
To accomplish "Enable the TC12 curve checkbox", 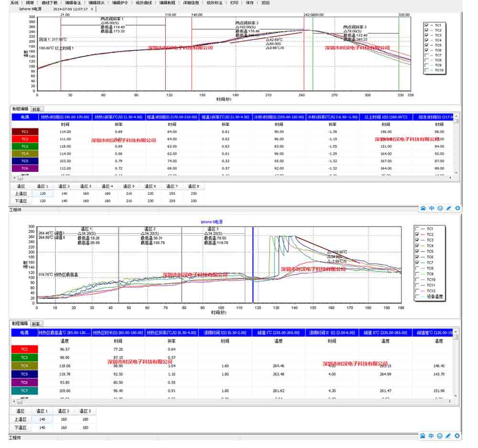I will point(418,291).
